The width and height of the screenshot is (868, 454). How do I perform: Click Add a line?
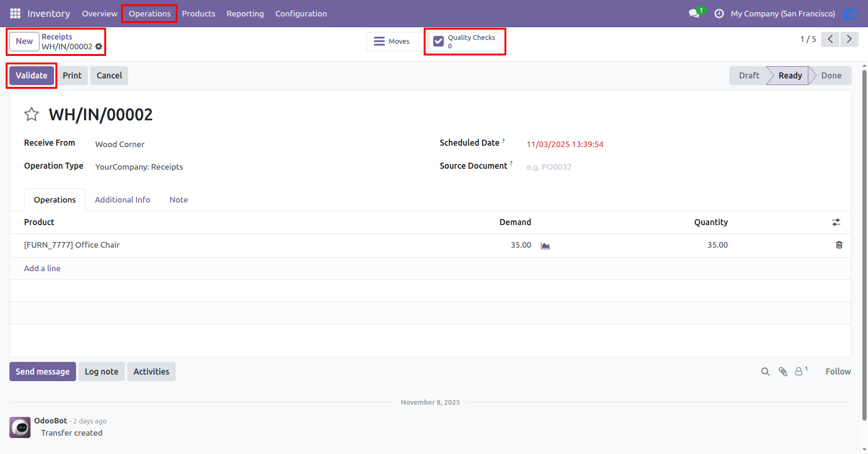pos(42,268)
